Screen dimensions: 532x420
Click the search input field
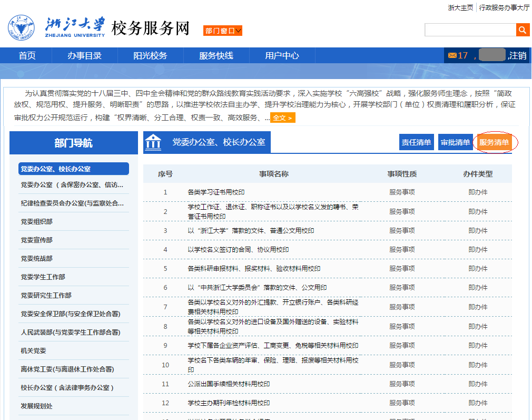tap(470, 30)
